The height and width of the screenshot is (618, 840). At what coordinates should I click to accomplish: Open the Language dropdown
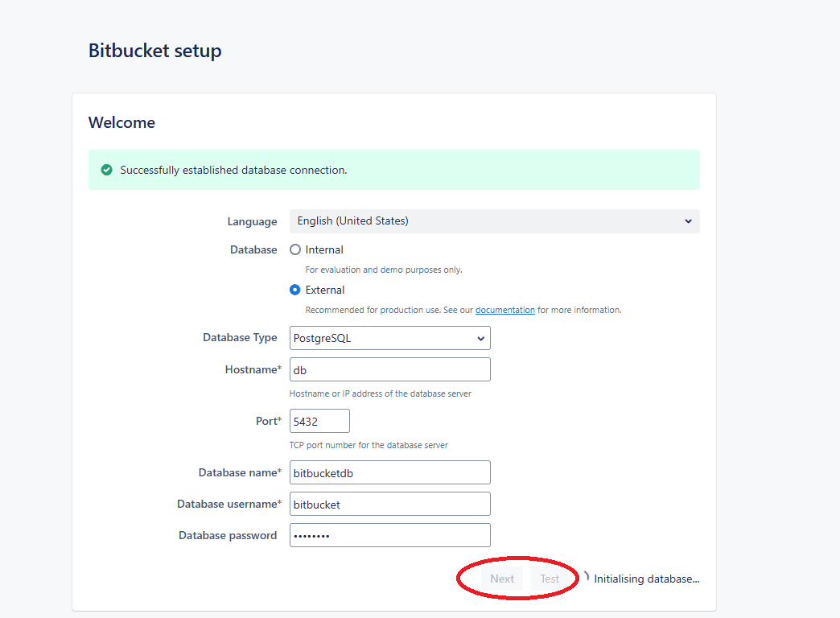[x=494, y=221]
